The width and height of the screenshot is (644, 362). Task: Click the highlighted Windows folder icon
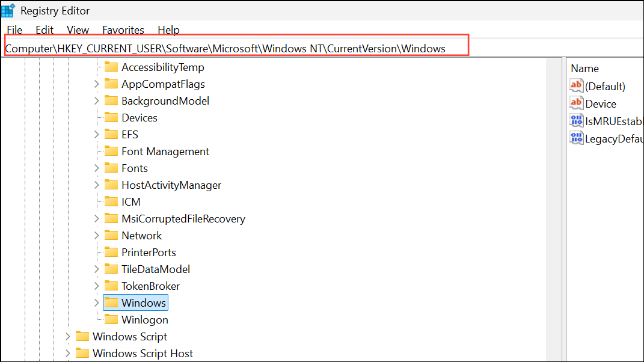pos(111,302)
